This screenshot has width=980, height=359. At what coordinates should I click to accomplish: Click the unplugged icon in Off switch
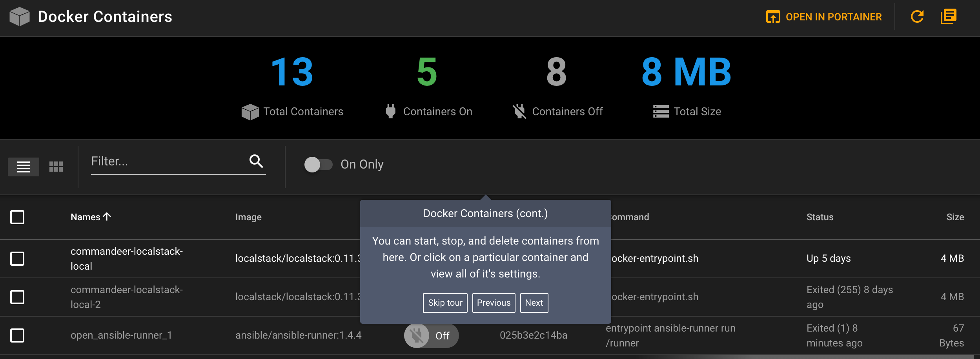click(x=416, y=336)
